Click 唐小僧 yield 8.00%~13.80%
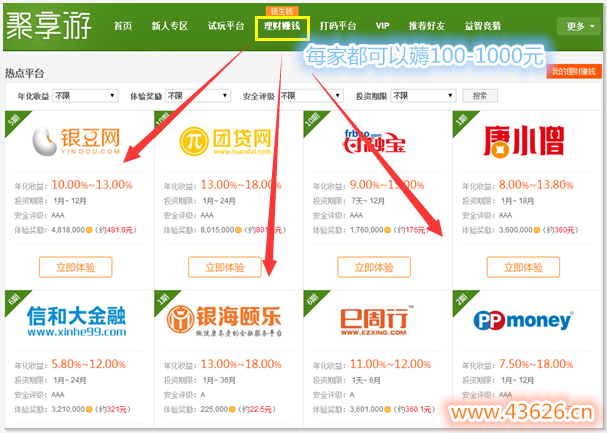 tap(536, 185)
